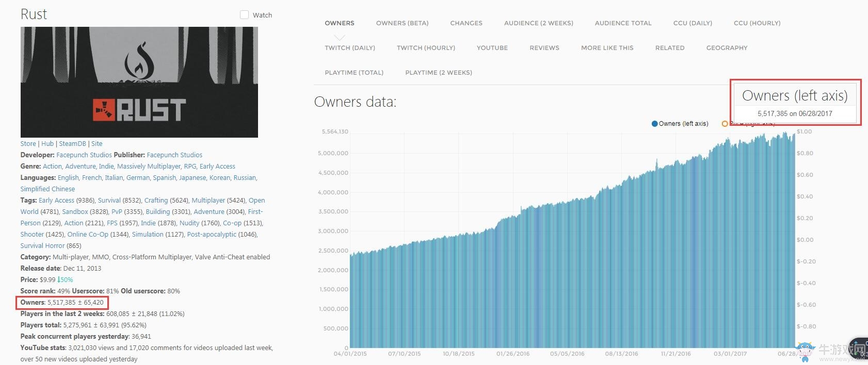Toggle Owners (left axis) legend dot
This screenshot has height=365, width=868.
(x=655, y=124)
